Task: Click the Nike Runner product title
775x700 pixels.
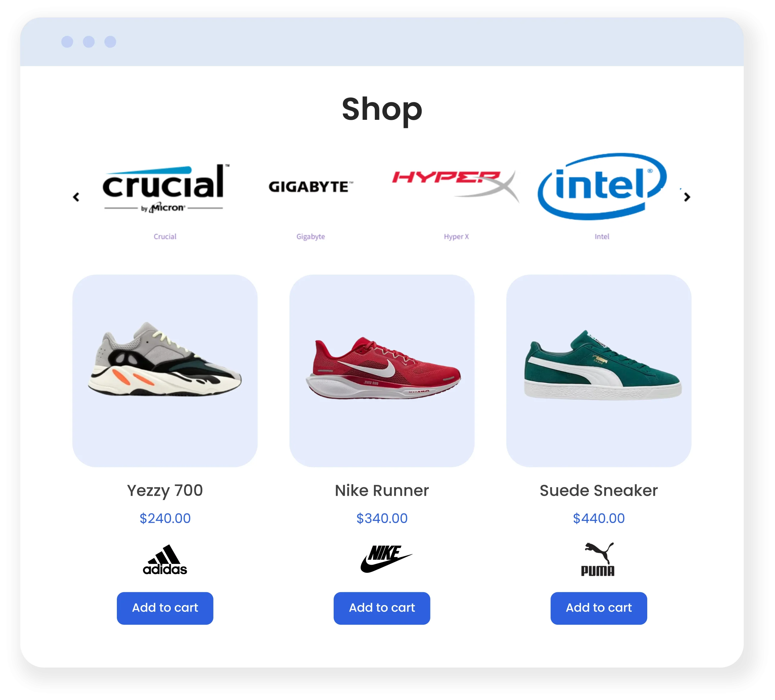Action: coord(382,491)
